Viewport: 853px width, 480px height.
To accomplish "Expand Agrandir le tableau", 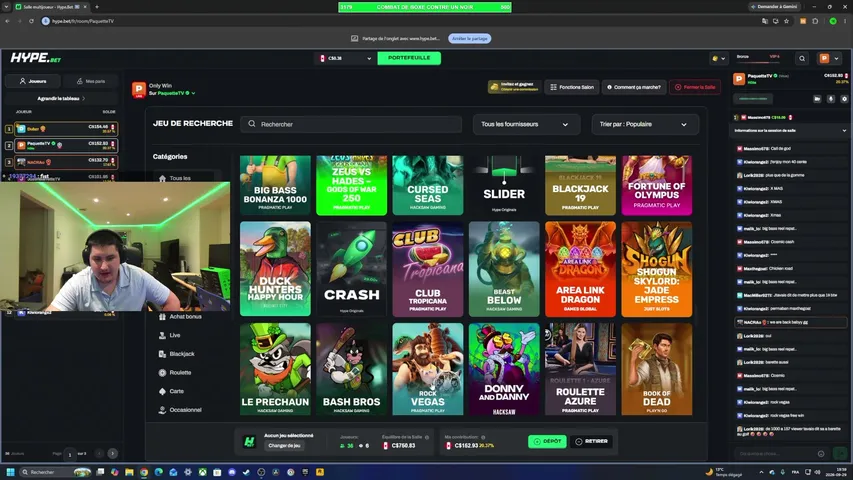I will point(61,99).
